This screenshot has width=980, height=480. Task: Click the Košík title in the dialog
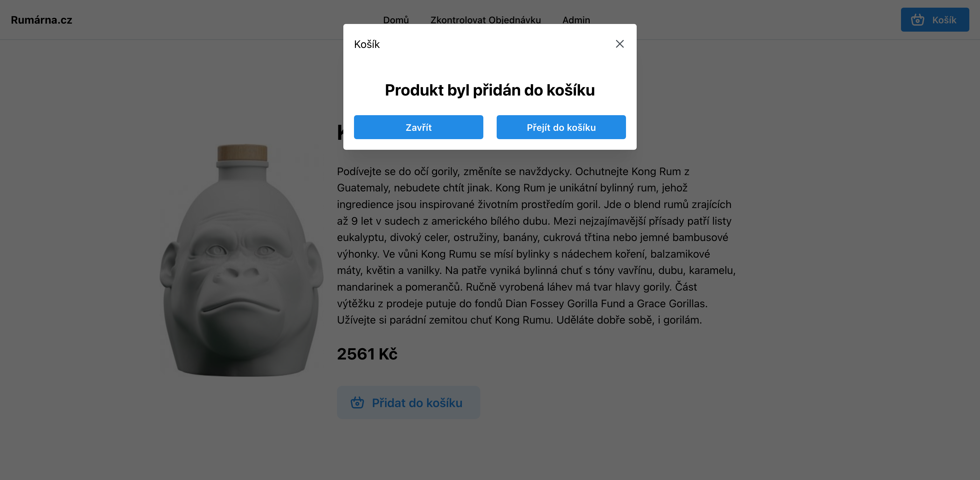click(367, 45)
